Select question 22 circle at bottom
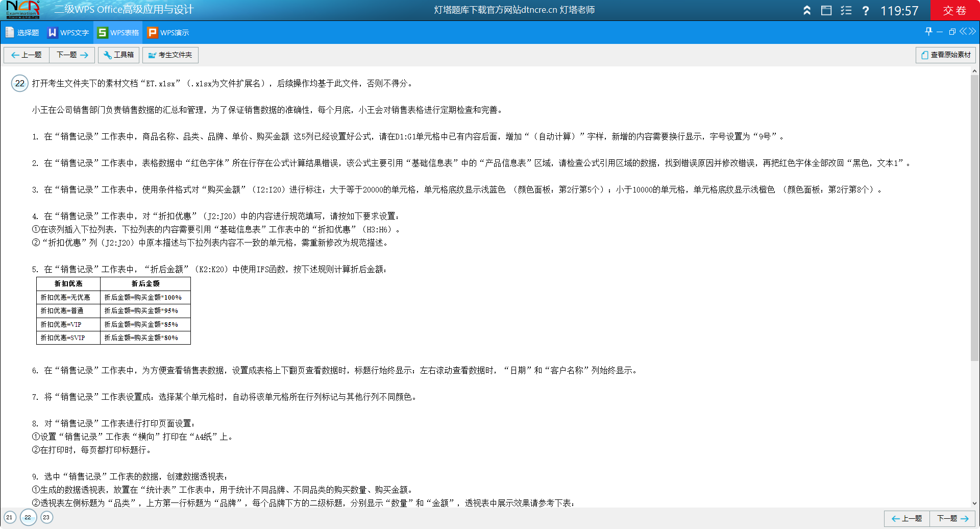Image resolution: width=980 pixels, height=529 pixels. click(28, 517)
